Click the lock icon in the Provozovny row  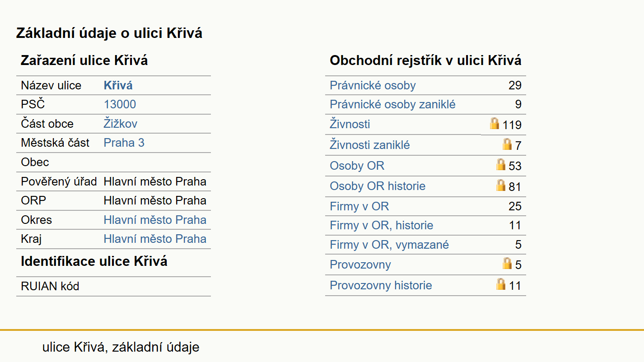(507, 263)
